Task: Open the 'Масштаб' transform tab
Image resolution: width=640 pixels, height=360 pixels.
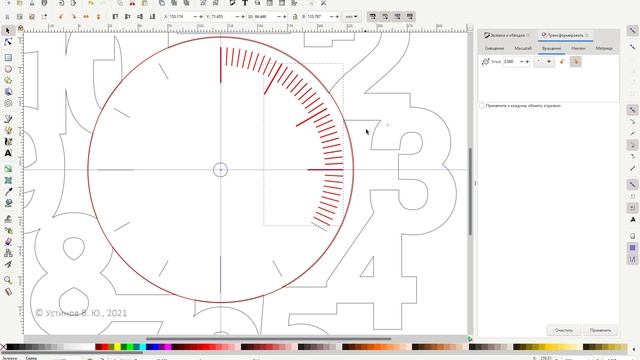Action: click(x=523, y=48)
